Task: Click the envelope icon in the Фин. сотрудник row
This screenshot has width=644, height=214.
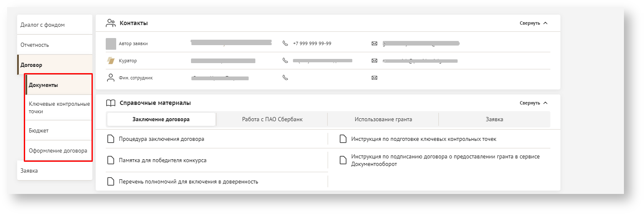Action: click(x=374, y=78)
